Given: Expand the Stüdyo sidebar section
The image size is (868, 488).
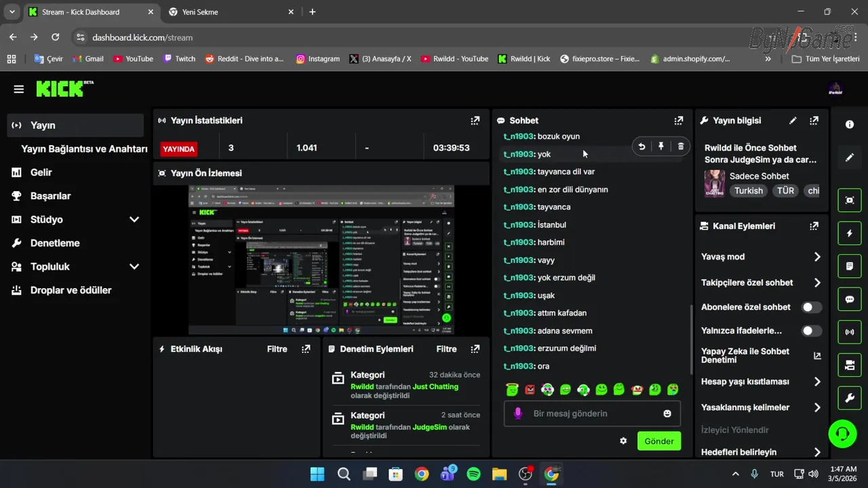Looking at the screenshot, I should pyautogui.click(x=134, y=220).
